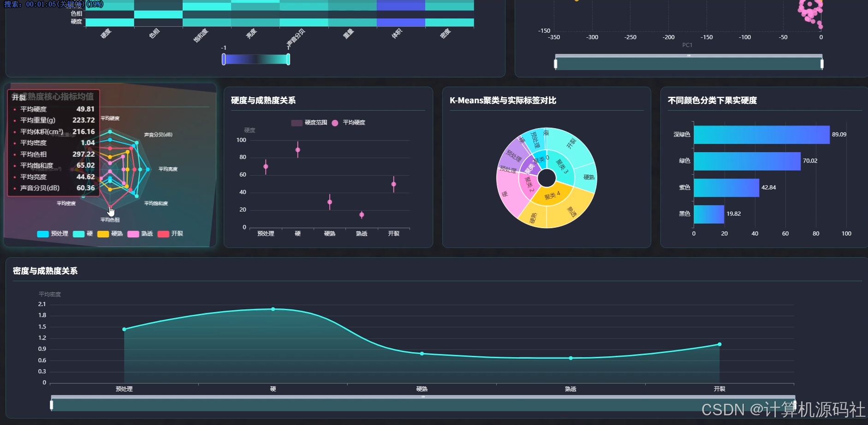Click the yellow 熟透 outer ring segment
The width and height of the screenshot is (868, 425).
571,212
